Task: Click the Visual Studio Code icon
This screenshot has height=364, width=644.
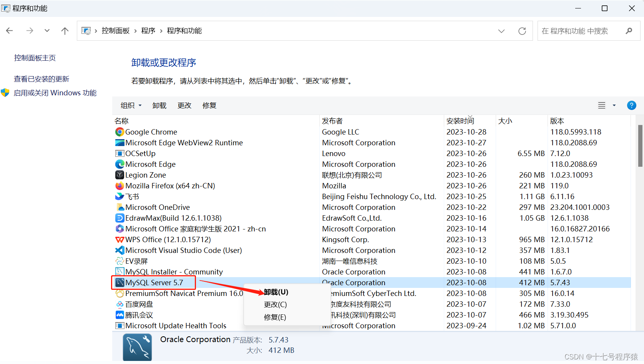Action: coord(120,250)
